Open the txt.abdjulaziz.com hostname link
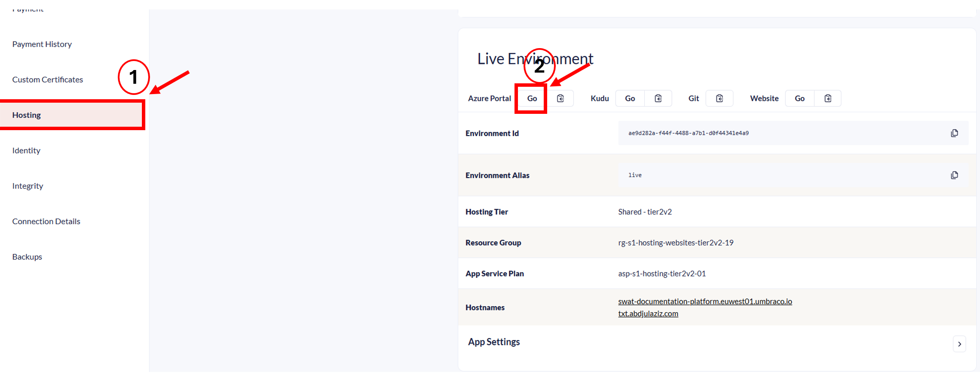 (x=648, y=314)
